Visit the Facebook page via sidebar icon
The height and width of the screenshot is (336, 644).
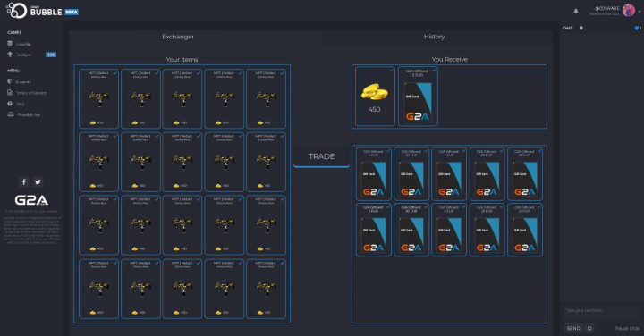(24, 181)
